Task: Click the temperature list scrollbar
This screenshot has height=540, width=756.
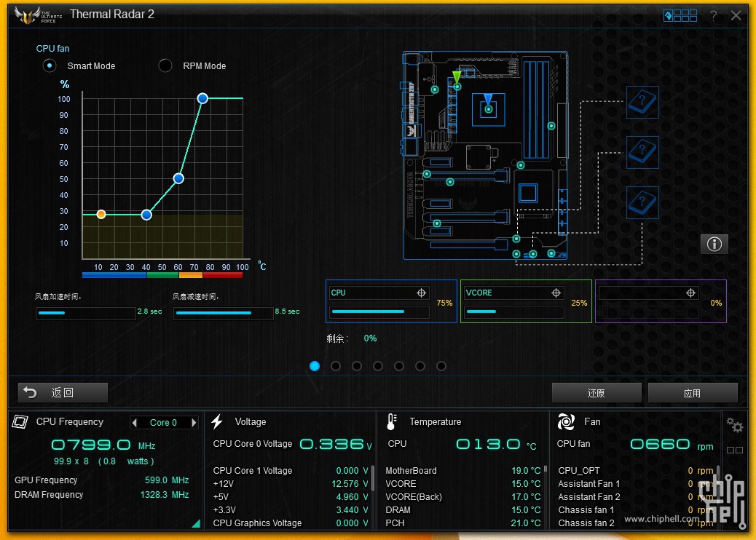Action: coord(546,468)
